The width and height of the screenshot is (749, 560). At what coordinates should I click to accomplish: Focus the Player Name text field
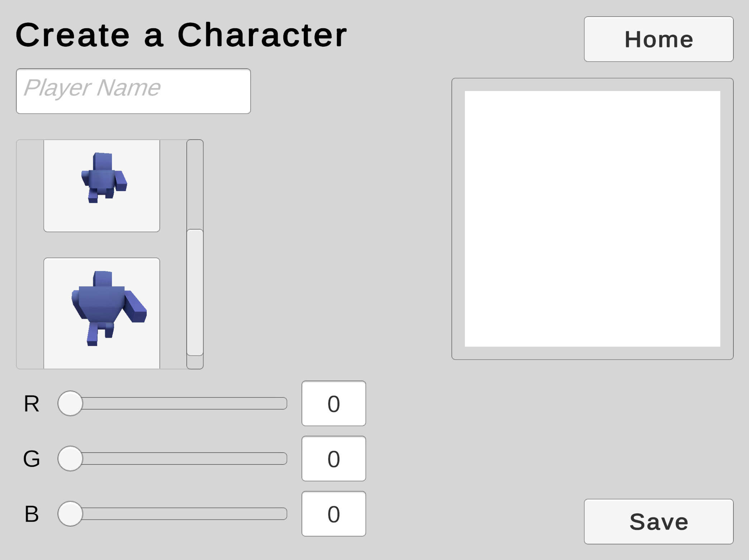point(133,91)
